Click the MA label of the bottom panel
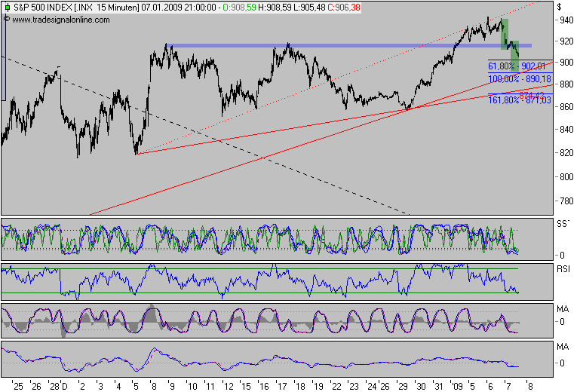This screenshot has height=392, width=580. 563,347
